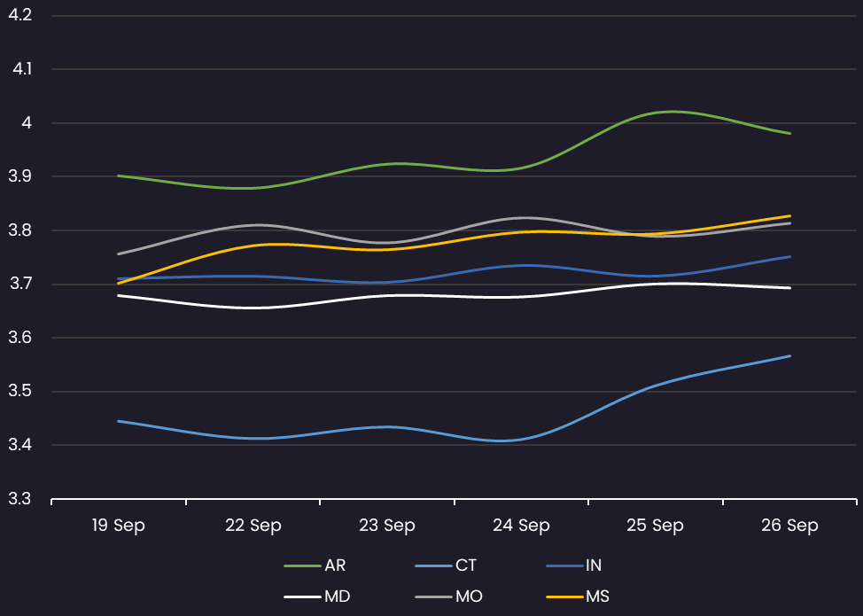Click the 4.2 y-axis value

19,15
